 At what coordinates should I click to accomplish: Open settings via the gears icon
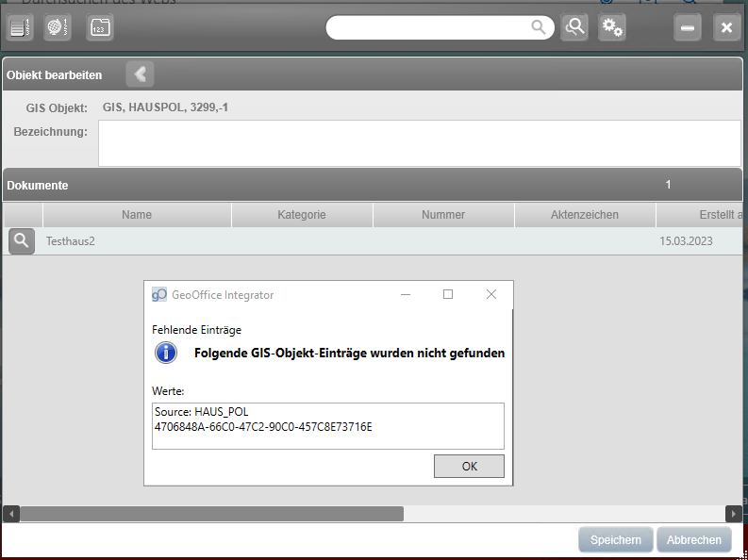point(612,27)
